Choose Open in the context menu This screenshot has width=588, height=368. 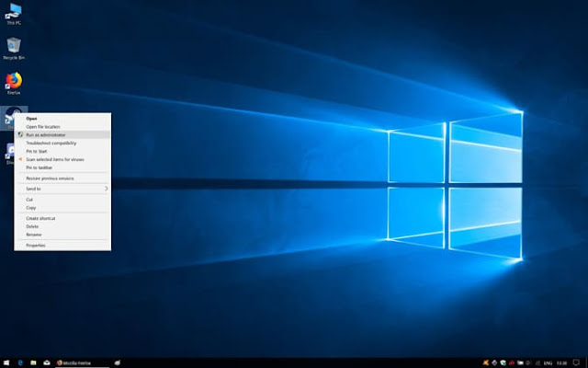pos(62,119)
